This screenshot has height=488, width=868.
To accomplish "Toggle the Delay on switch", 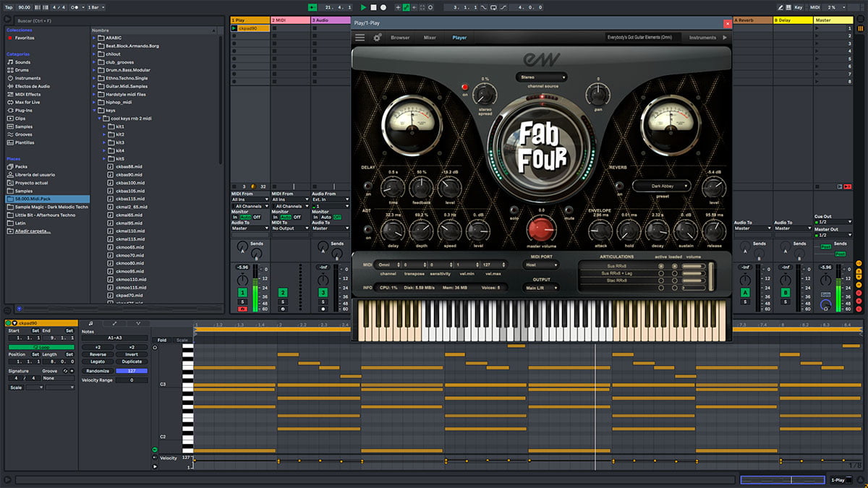I will [x=368, y=187].
